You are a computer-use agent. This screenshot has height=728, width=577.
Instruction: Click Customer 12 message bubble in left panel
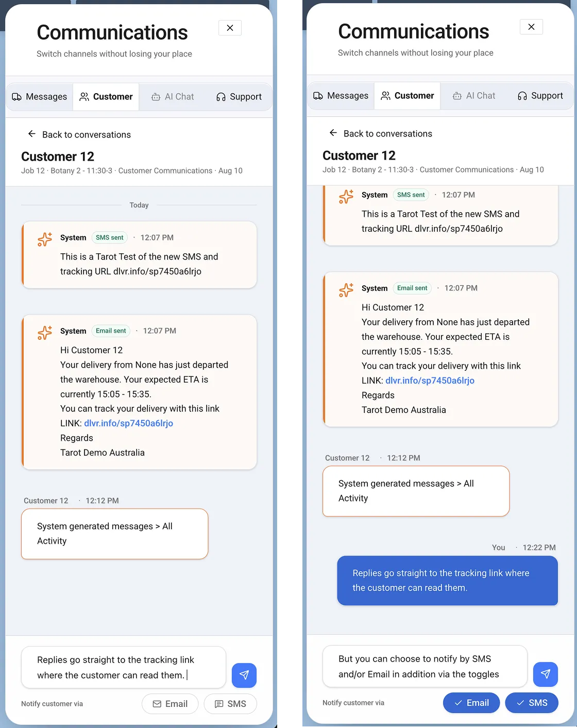click(115, 534)
